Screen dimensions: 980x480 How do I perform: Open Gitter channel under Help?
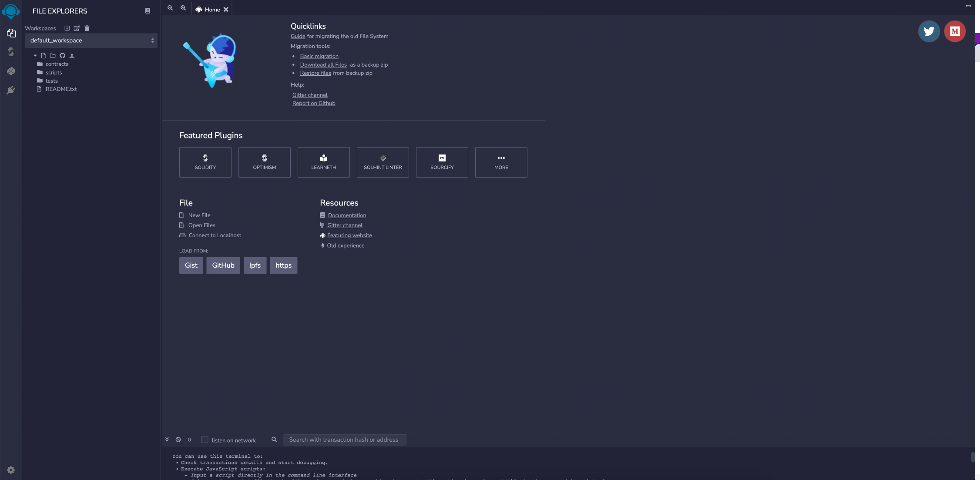pos(310,95)
